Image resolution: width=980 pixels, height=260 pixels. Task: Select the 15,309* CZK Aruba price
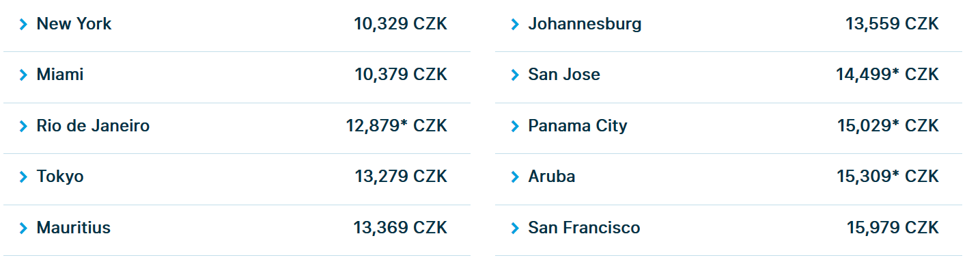(x=888, y=177)
